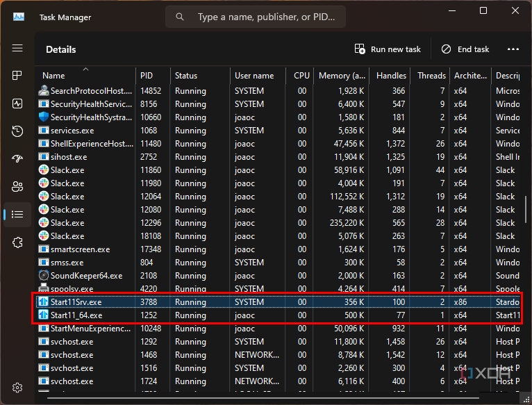
Task: Click memory value 235,220 K
Action: [347, 223]
